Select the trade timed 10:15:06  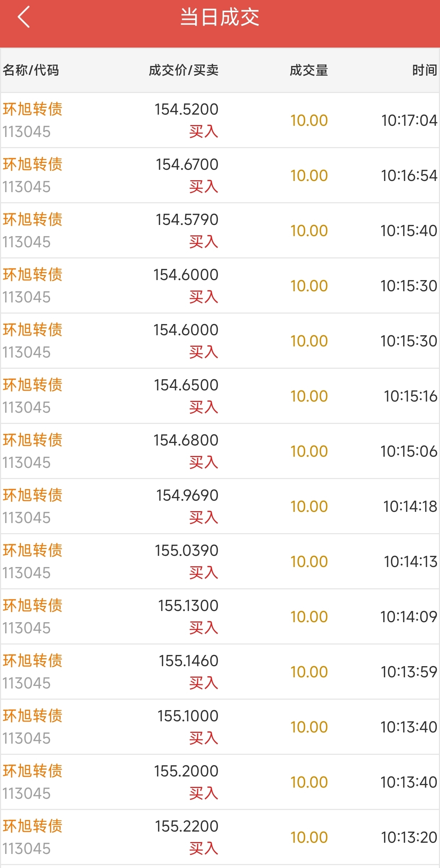pos(220,451)
